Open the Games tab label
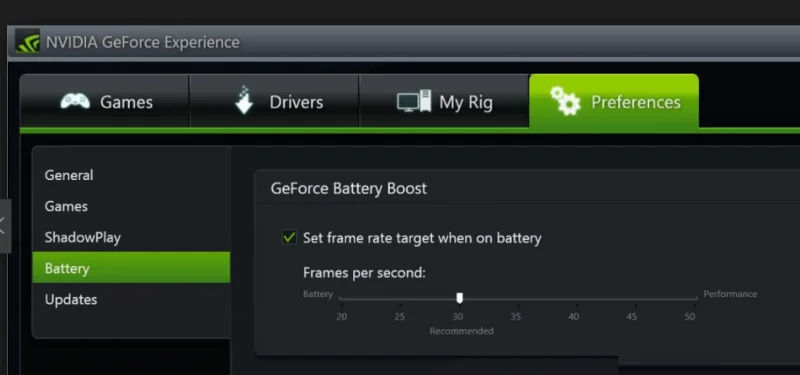 coord(127,102)
